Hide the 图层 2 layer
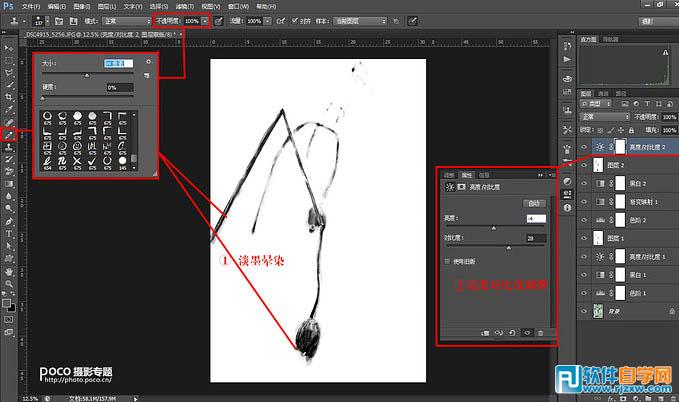Screen dimensions: 679x402 click(x=584, y=165)
